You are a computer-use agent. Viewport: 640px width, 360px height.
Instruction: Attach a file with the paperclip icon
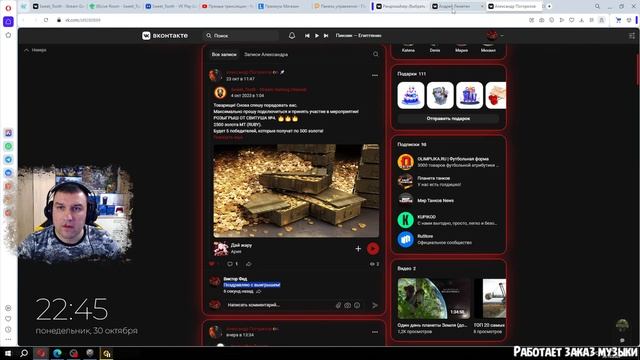pos(338,305)
